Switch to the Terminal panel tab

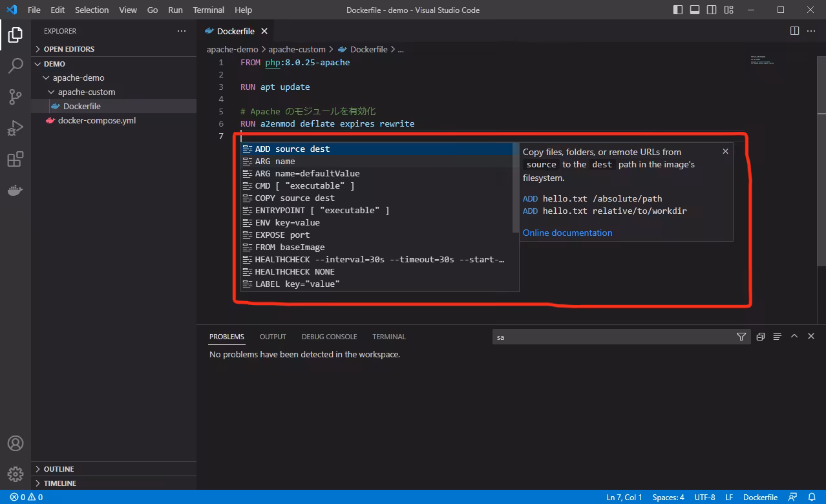[x=389, y=337]
